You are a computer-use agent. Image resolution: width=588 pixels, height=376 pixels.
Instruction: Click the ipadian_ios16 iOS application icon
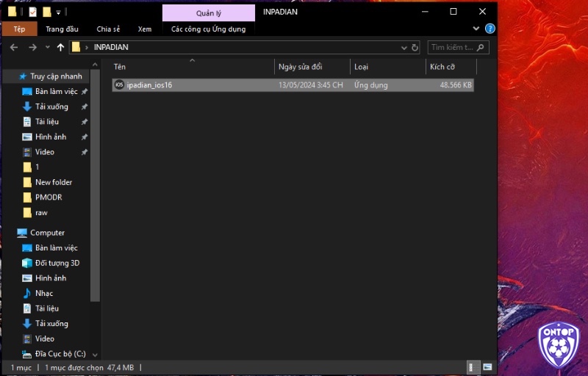pyautogui.click(x=119, y=84)
